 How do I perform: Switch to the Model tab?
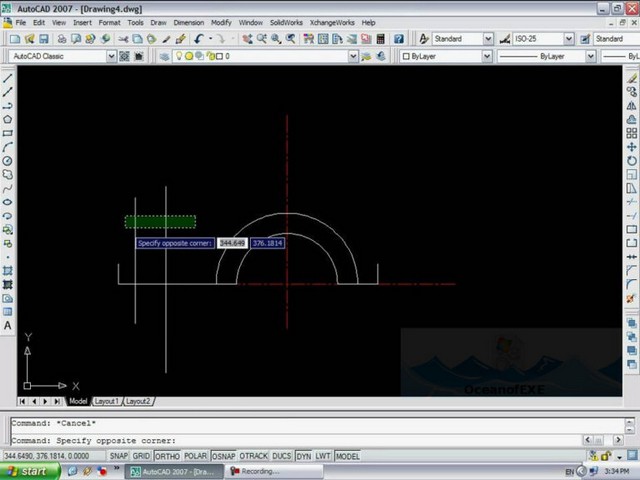78,401
